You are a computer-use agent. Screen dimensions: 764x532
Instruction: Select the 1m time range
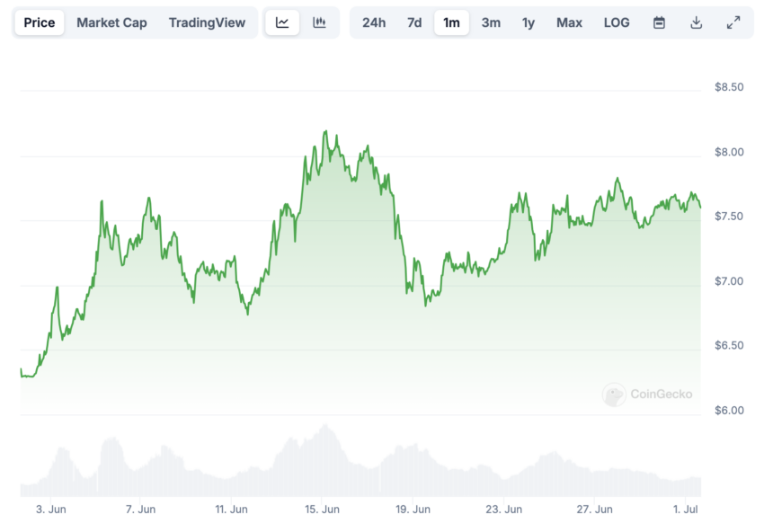(x=451, y=22)
